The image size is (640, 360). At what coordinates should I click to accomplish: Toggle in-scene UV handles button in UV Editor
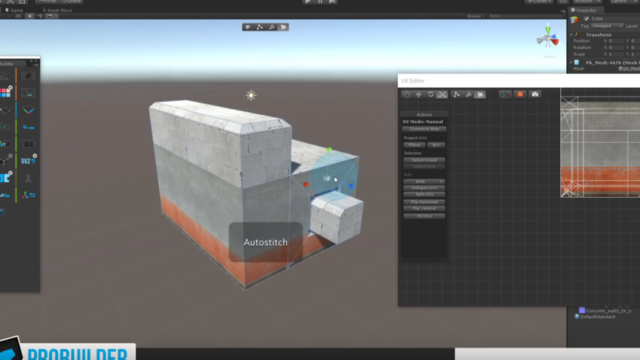click(x=505, y=95)
